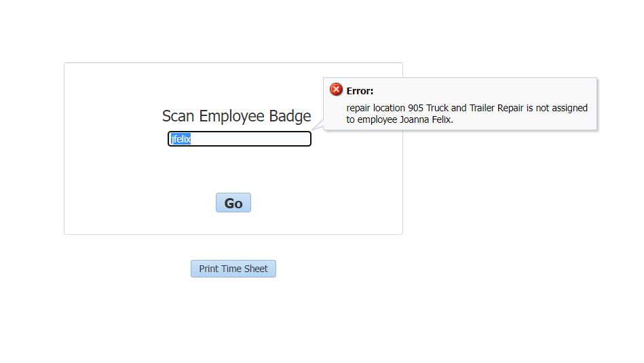Click the red error X icon

(336, 90)
